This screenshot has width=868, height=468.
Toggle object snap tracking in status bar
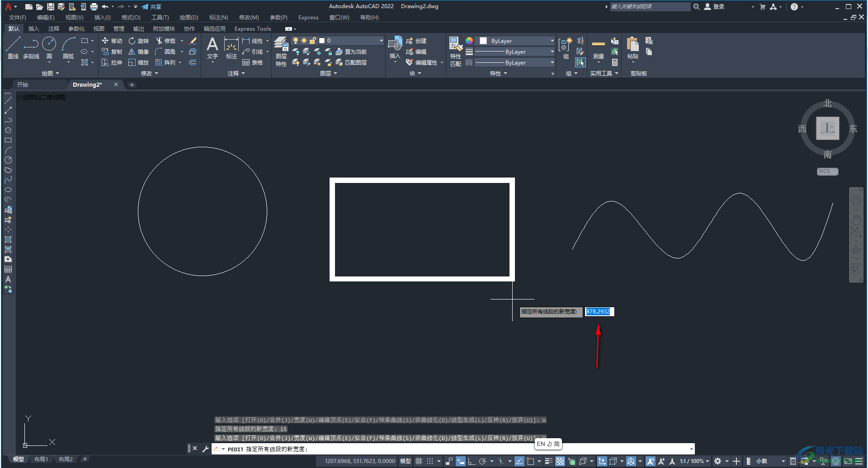point(519,461)
